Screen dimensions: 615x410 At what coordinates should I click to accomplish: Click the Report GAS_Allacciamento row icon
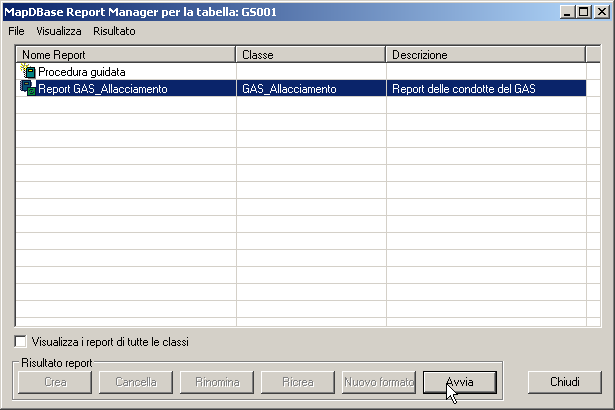(27, 89)
